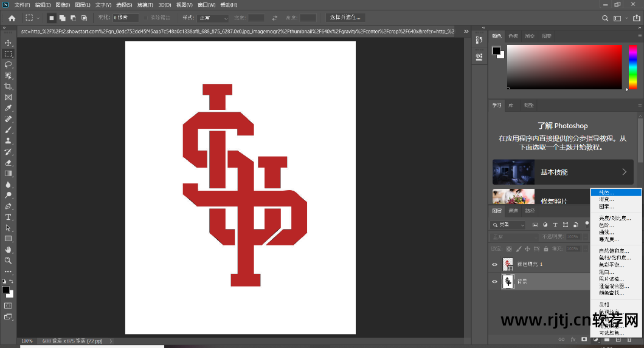Select the Pen tool
644x348 pixels.
tap(8, 206)
